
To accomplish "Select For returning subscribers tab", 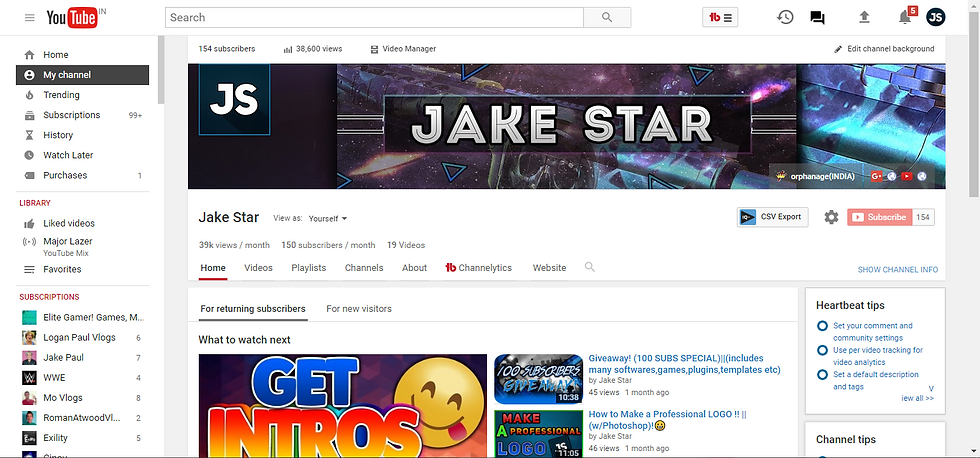I will coord(253,309).
